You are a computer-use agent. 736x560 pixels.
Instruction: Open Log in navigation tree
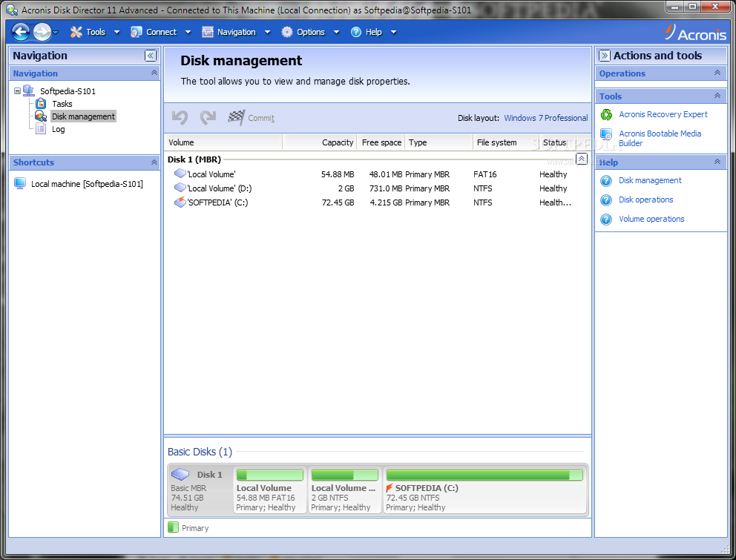click(58, 129)
